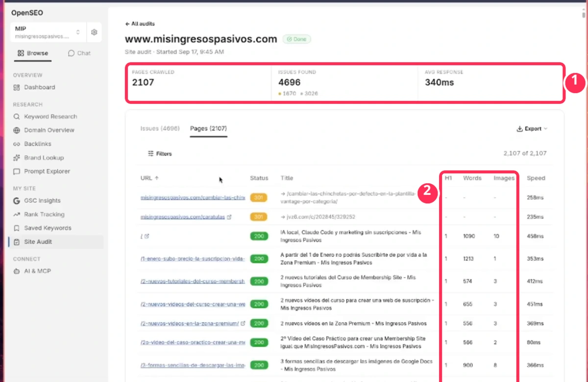The height and width of the screenshot is (382, 588).
Task: Click the Site Audit clipboard icon
Action: click(17, 241)
